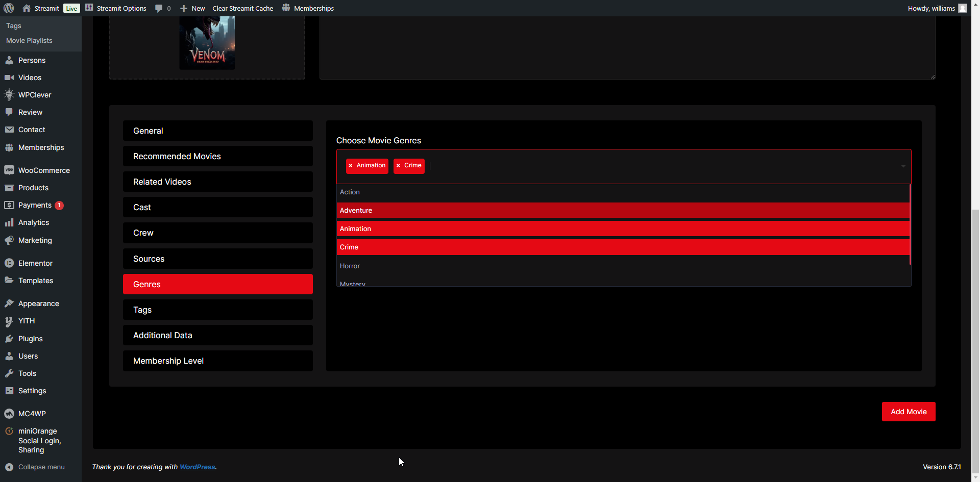Click the large description text area

point(627,47)
